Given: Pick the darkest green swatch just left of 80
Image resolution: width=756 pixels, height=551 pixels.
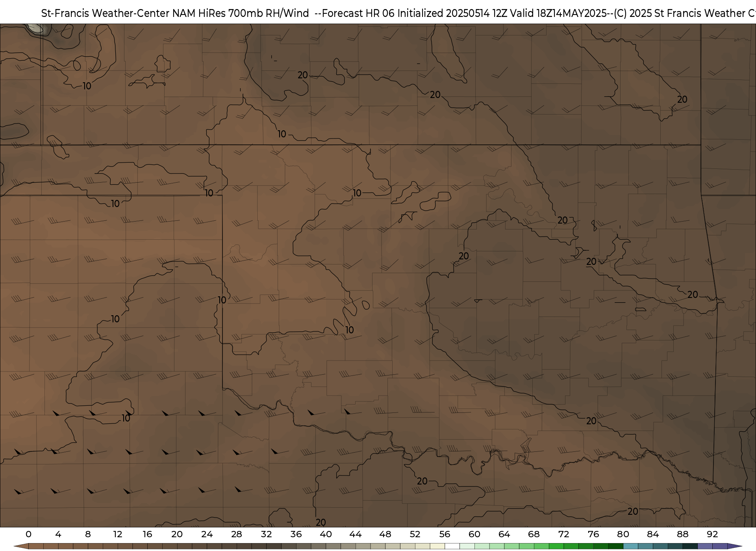Looking at the screenshot, I should [615, 546].
